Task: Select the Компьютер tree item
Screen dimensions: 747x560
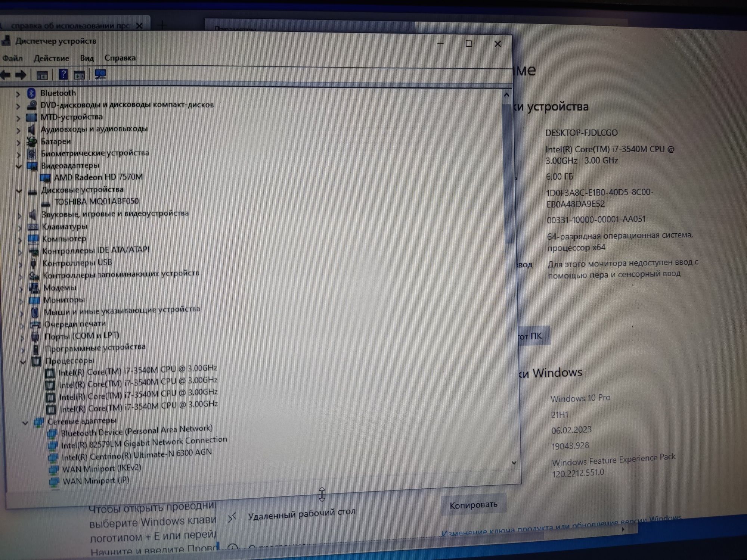Action: (64, 239)
